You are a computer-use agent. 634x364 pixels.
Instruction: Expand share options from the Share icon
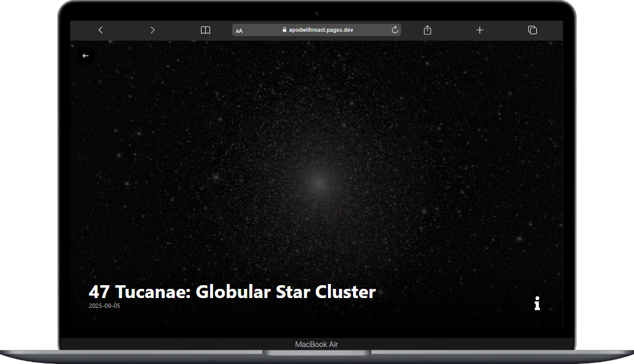427,29
